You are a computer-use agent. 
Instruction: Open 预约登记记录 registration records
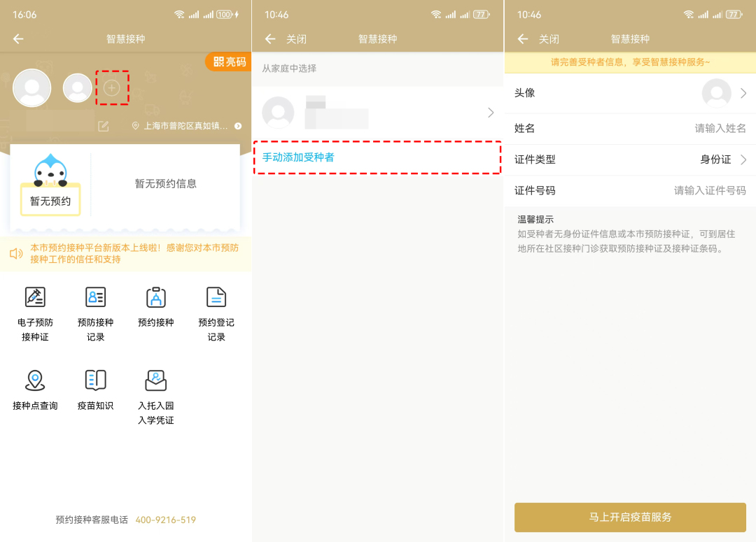pyautogui.click(x=216, y=297)
